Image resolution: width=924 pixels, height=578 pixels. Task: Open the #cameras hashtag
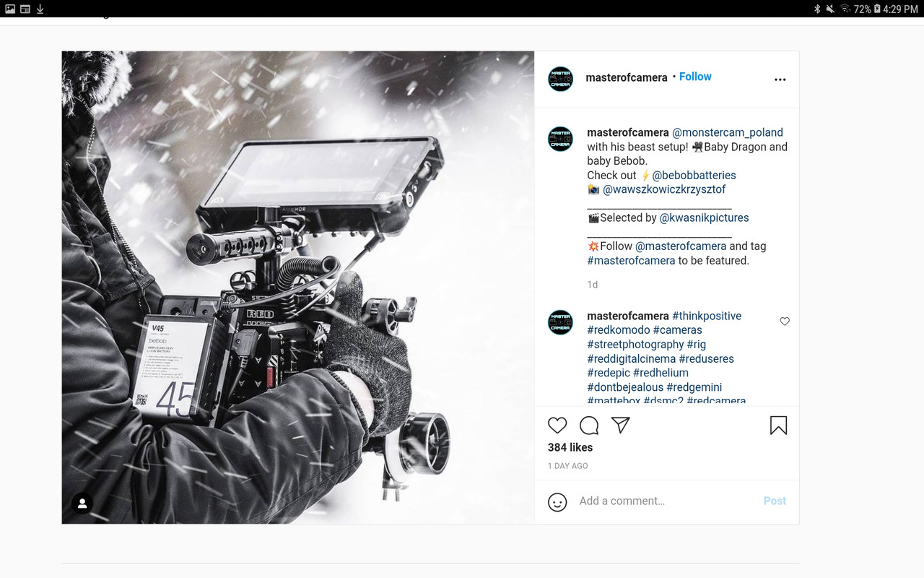(x=678, y=330)
